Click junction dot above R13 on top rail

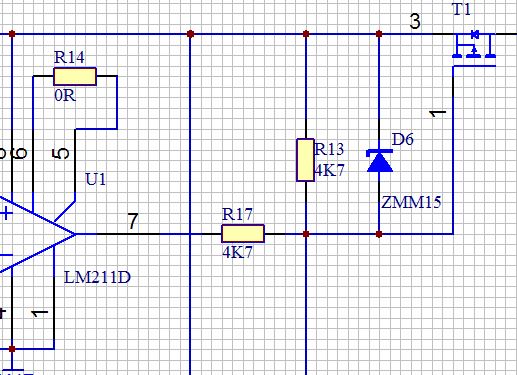(306, 34)
